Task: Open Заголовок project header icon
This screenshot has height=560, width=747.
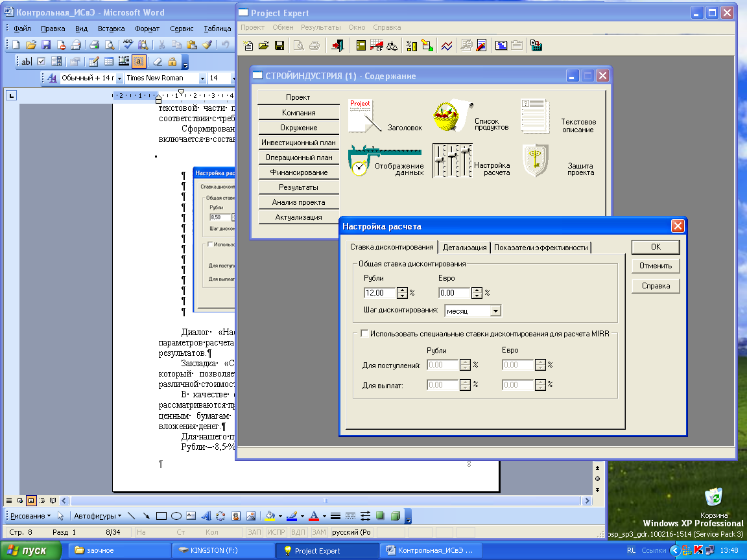Action: click(365, 116)
